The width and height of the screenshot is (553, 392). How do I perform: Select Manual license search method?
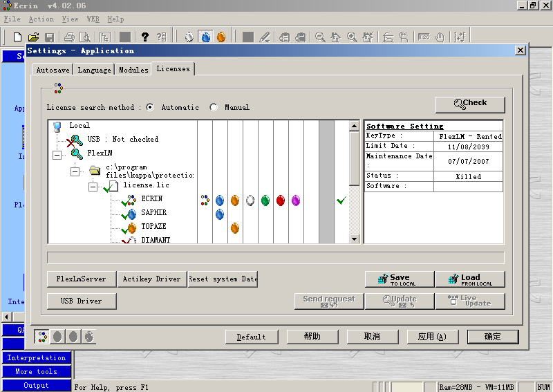214,107
